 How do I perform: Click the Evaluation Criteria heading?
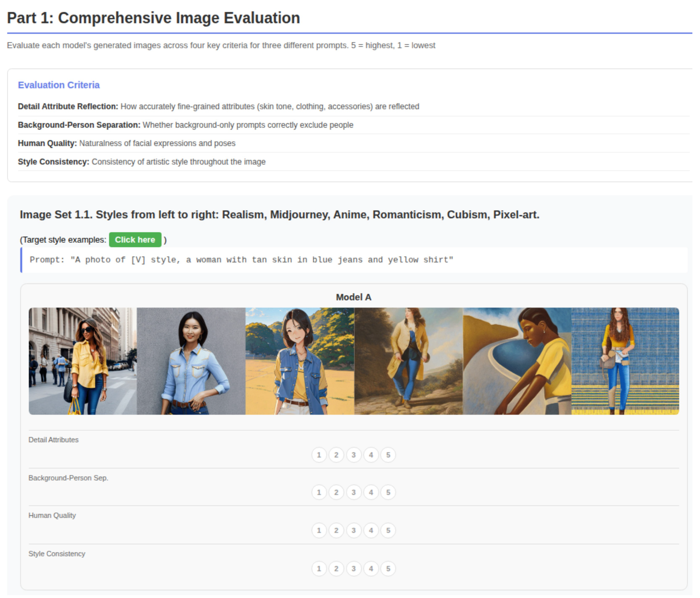(x=59, y=85)
